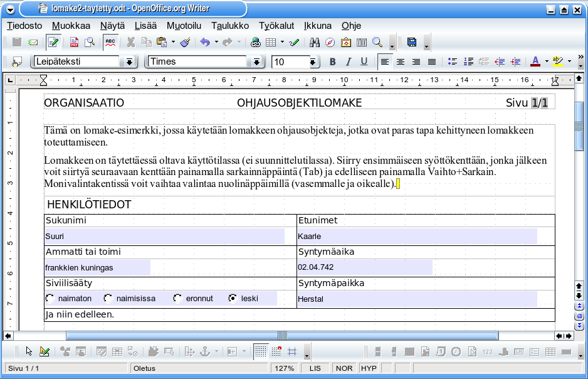Export directly as PDF
This screenshot has width=588, height=379.
pyautogui.click(x=74, y=43)
